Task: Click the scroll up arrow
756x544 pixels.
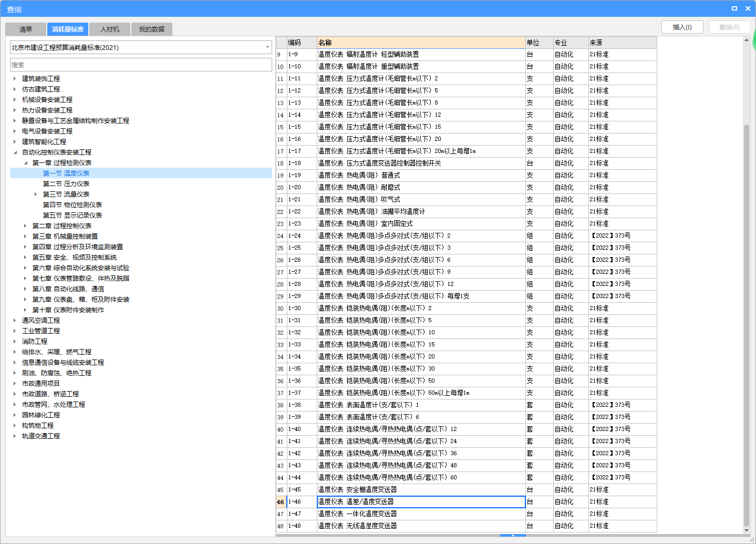Action: [x=747, y=40]
